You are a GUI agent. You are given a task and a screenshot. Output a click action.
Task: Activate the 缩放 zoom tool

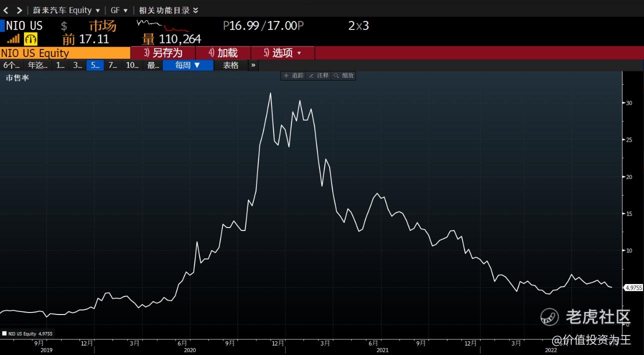[x=343, y=75]
